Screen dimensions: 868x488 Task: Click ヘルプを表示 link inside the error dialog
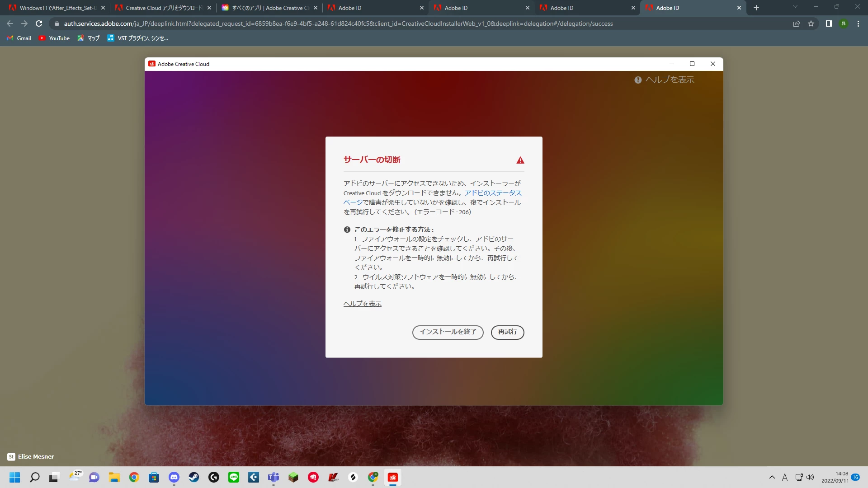click(362, 304)
